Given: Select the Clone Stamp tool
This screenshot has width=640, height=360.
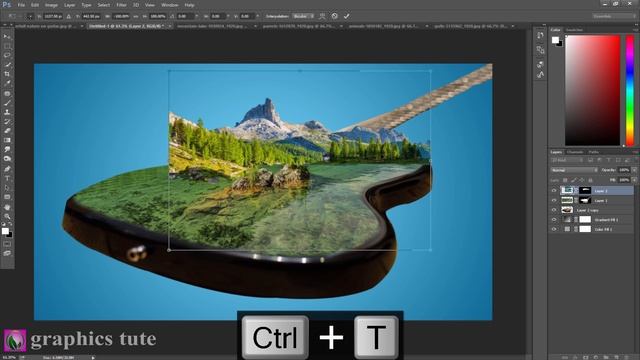Looking at the screenshot, I should 7,112.
